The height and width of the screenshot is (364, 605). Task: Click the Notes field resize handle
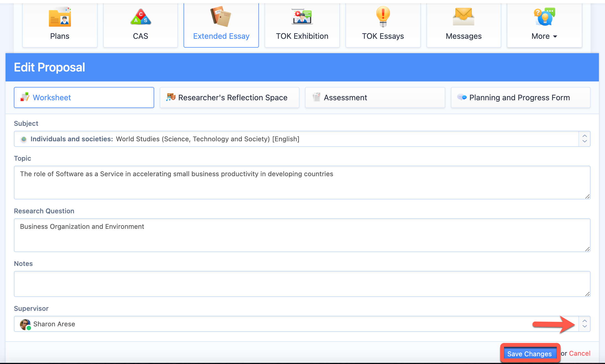(x=587, y=294)
